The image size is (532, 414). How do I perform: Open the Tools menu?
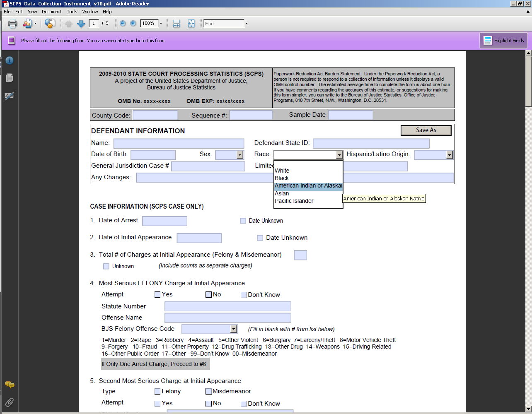click(72, 12)
